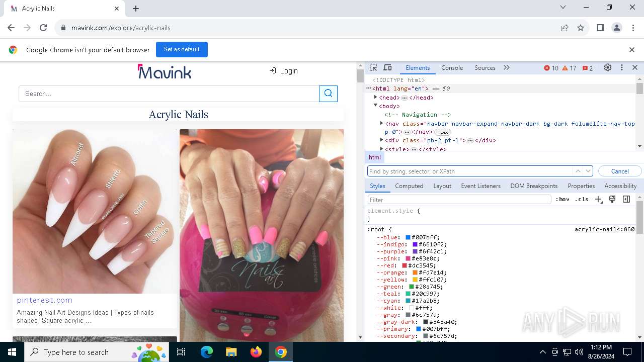Screen dimensions: 644x362
Task: Click the acrylic-nails:860 source link
Action: (604, 229)
